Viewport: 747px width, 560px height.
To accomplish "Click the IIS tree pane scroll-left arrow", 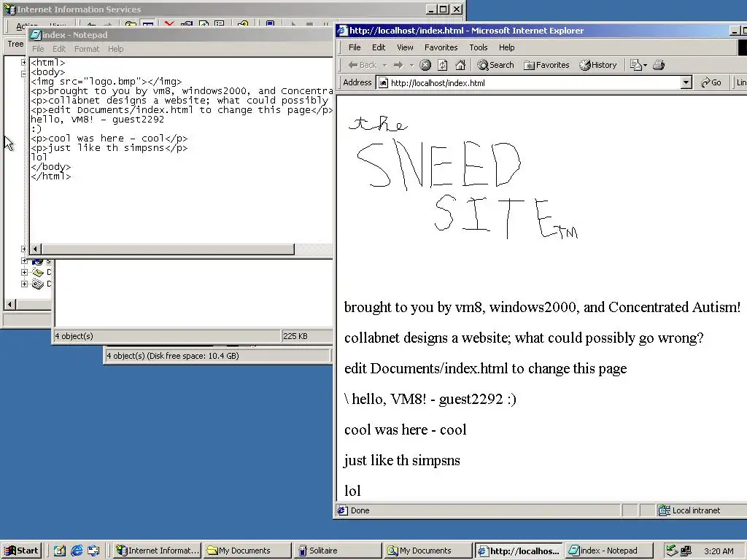I will click(10, 304).
